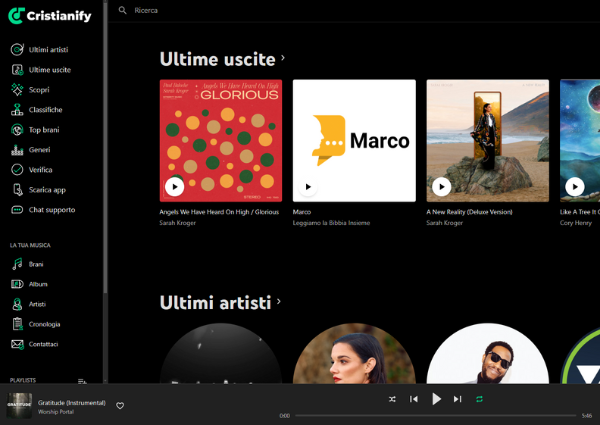Open the Glorious album cover
Screen dimensions: 600x425
point(221,140)
